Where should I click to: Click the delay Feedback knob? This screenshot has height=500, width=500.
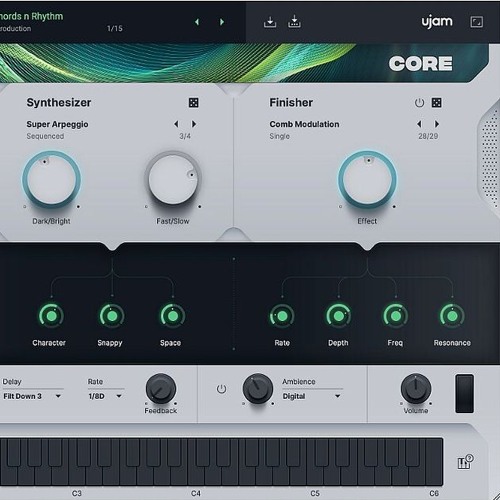[x=161, y=389]
